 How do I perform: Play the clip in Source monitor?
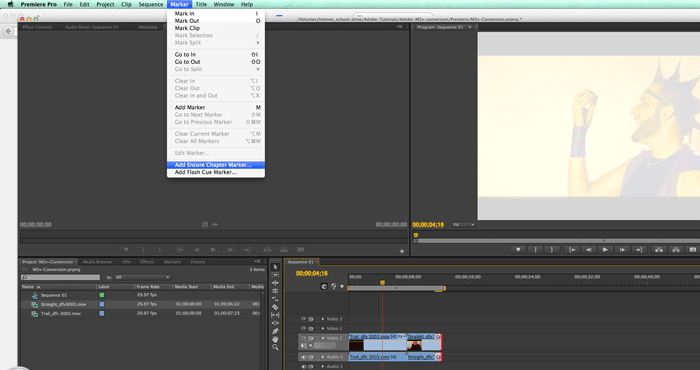[213, 250]
